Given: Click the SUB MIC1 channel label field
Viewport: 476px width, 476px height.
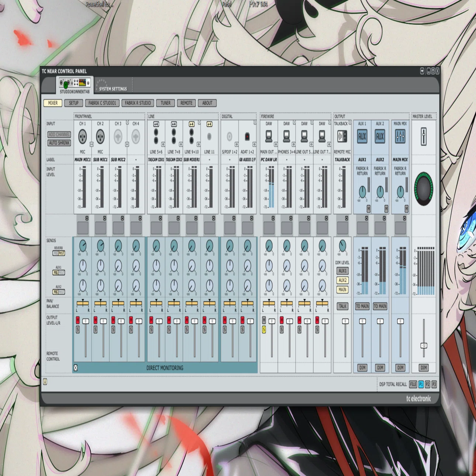Looking at the screenshot, I should click(100, 159).
